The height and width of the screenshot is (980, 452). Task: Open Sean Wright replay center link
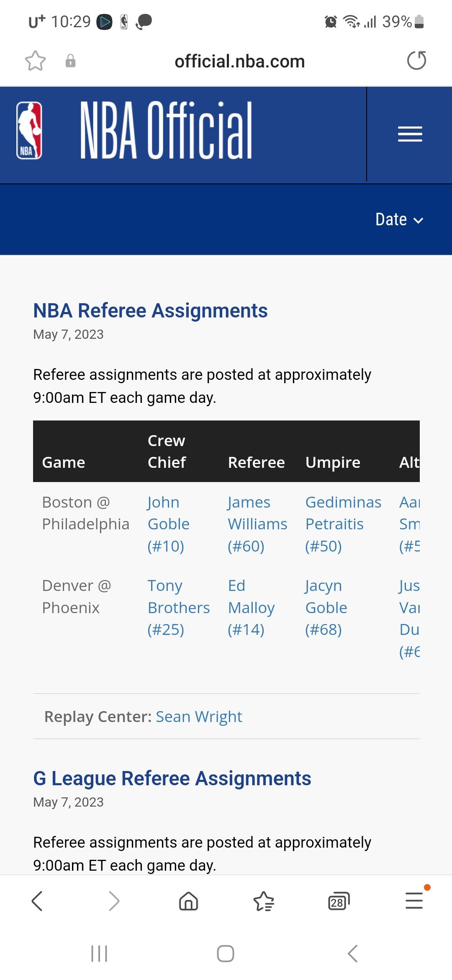click(199, 717)
